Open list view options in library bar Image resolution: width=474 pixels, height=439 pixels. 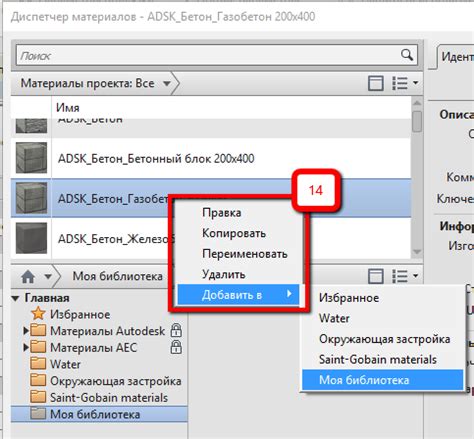coord(405,276)
